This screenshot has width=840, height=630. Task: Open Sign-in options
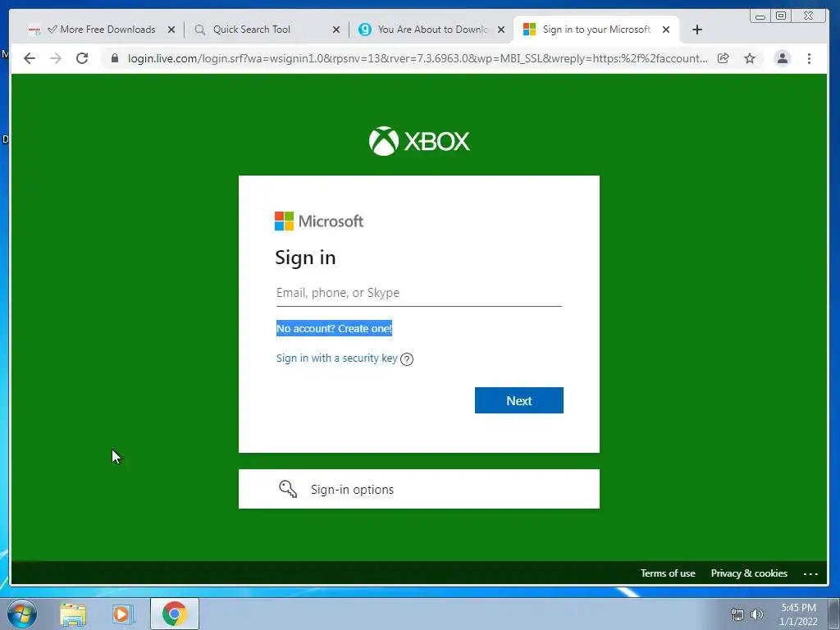(x=419, y=489)
